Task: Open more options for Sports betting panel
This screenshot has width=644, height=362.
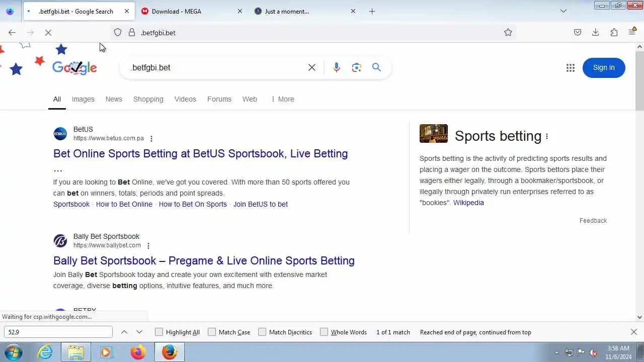Action: tap(547, 136)
